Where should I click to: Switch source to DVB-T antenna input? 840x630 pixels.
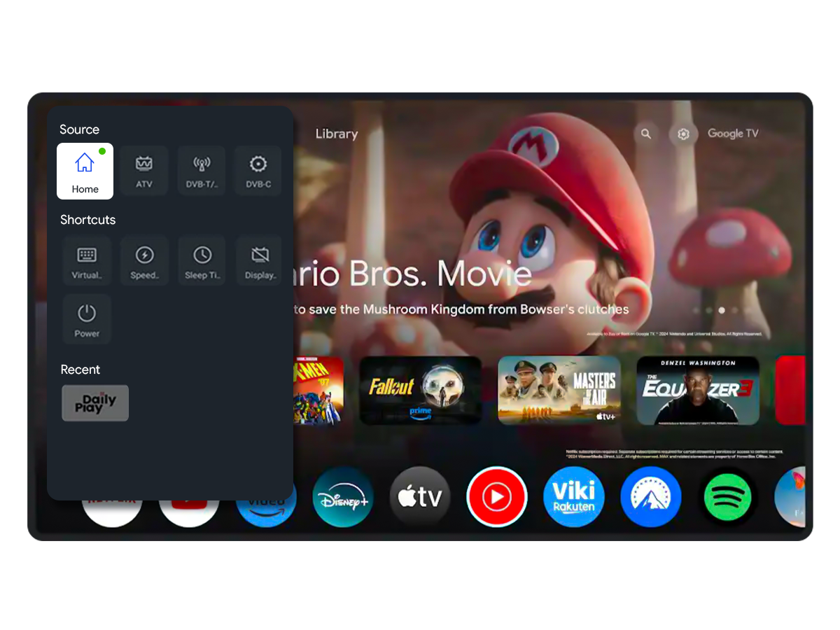tap(202, 170)
